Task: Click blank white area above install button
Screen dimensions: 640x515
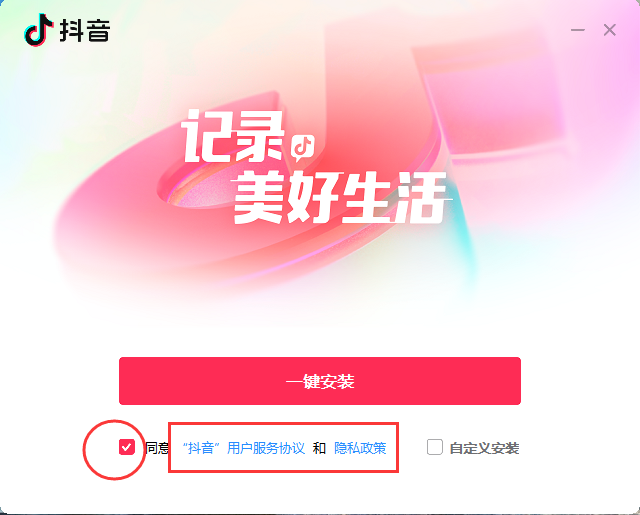Action: [320, 335]
